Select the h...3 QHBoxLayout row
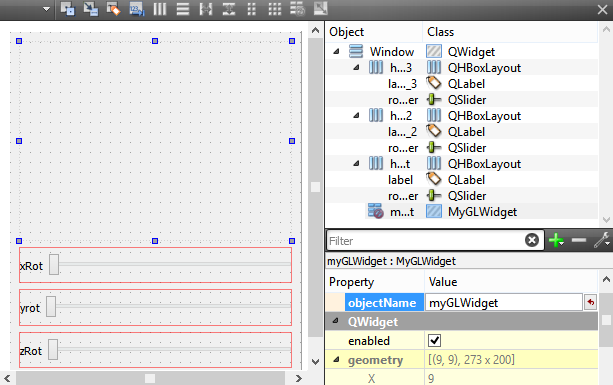 coord(461,68)
